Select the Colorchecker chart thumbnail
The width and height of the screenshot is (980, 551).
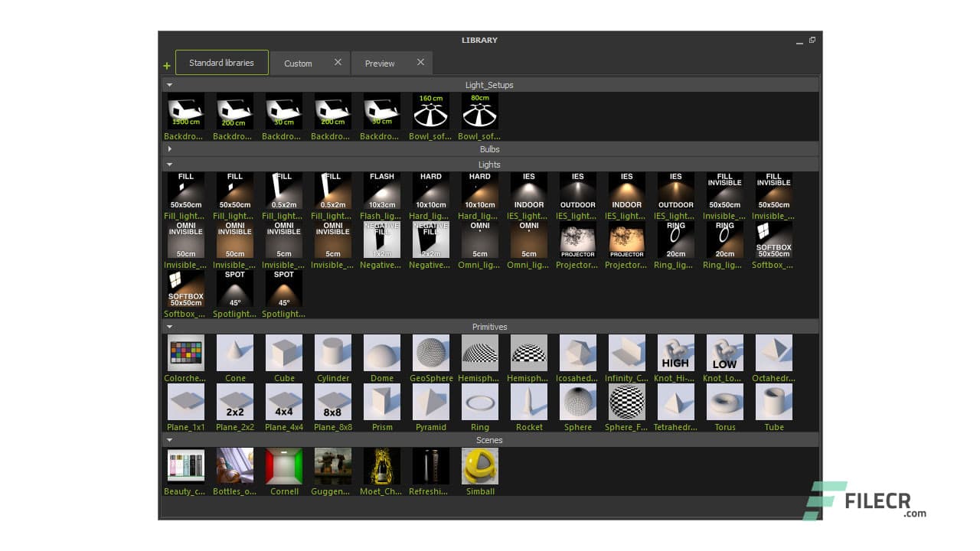185,352
